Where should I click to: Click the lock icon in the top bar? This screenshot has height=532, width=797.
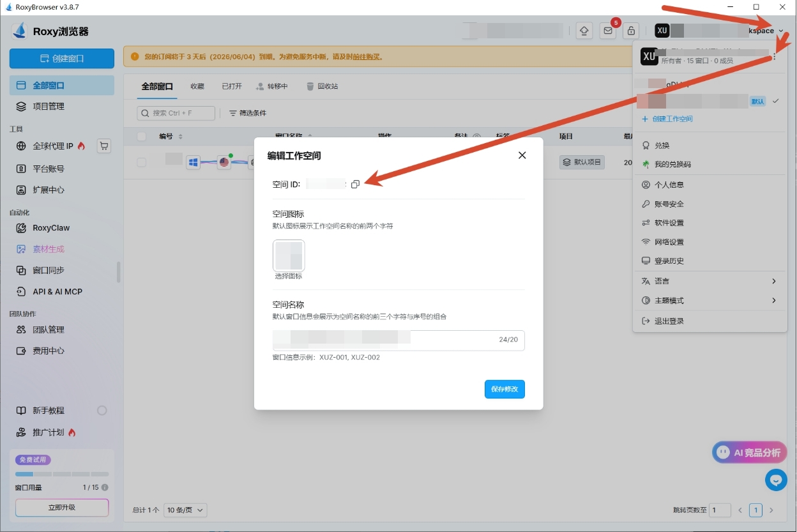click(631, 31)
